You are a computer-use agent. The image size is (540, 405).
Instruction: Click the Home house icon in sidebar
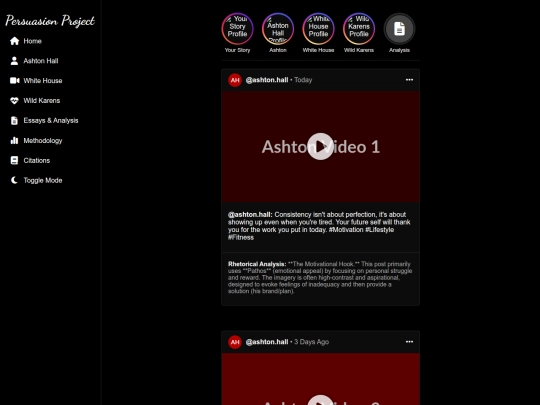14,41
